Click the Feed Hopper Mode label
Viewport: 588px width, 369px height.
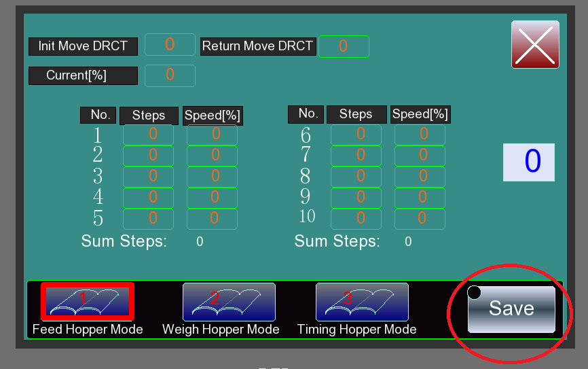[88, 330]
